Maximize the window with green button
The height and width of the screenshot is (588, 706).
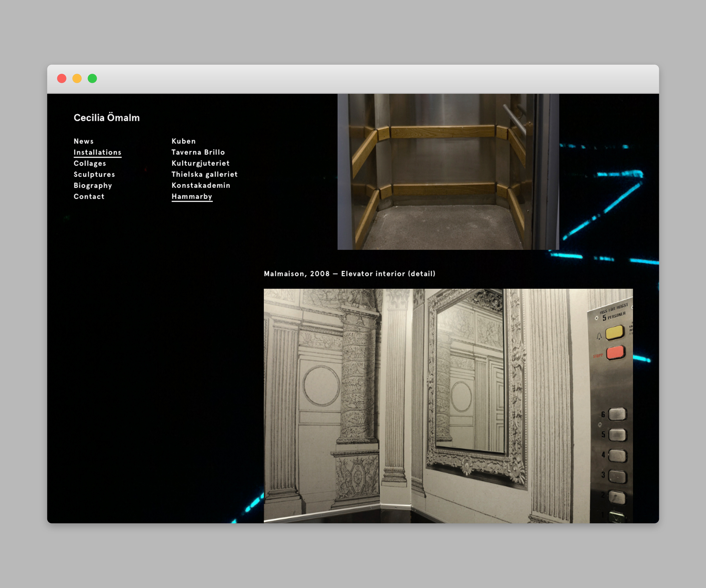click(92, 78)
